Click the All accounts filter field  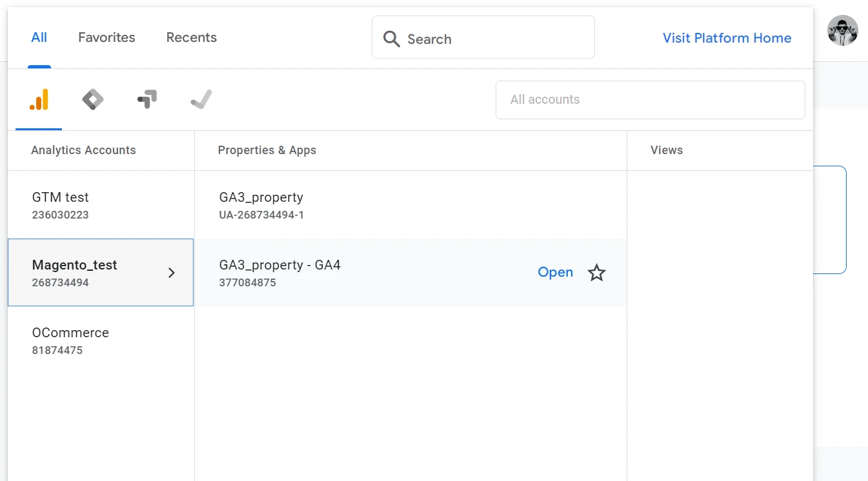(x=650, y=100)
